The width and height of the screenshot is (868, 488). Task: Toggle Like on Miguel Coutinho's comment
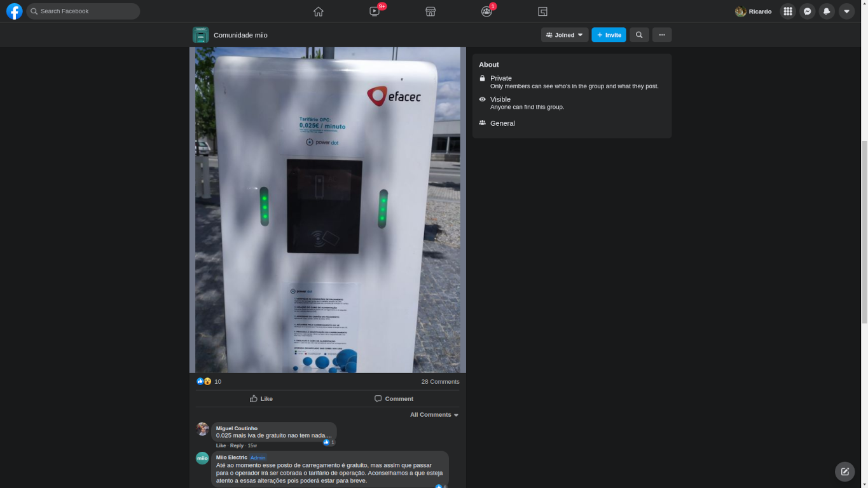click(x=221, y=445)
